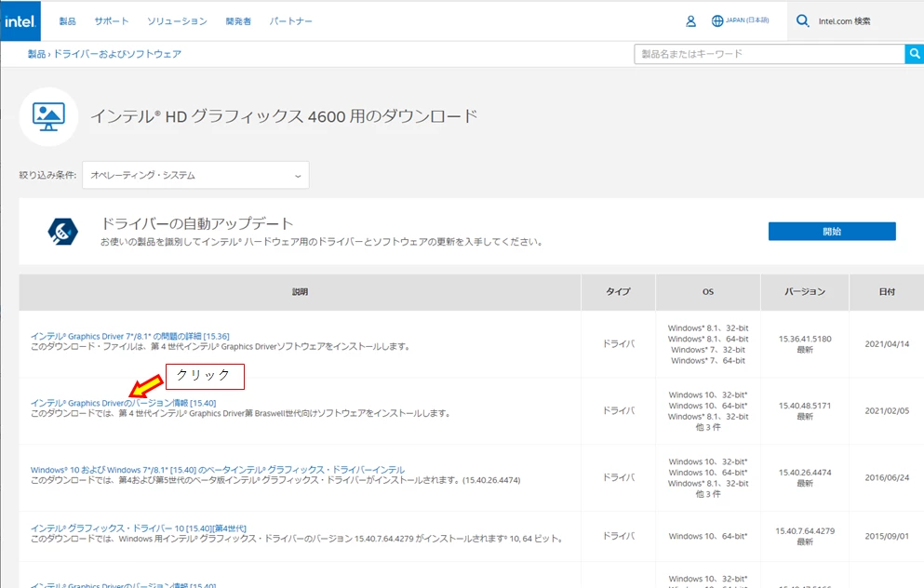Click the graphics monitor product icon

tap(48, 116)
